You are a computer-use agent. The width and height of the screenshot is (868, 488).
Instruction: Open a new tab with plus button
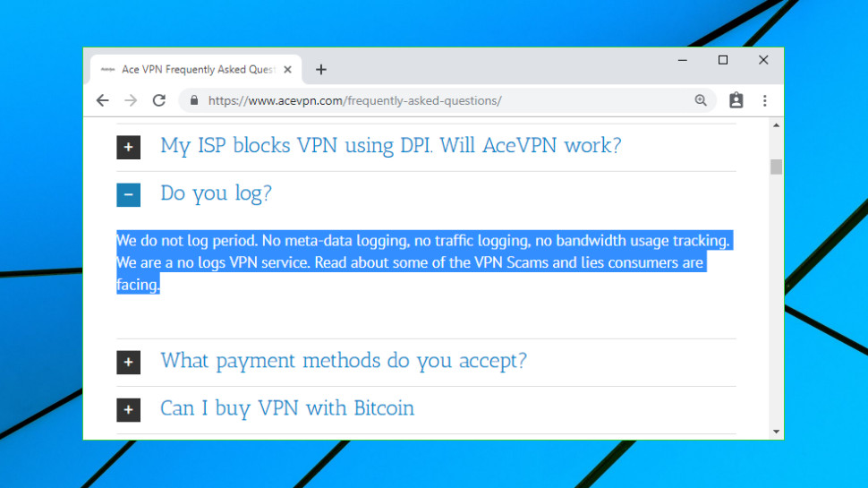pos(321,69)
